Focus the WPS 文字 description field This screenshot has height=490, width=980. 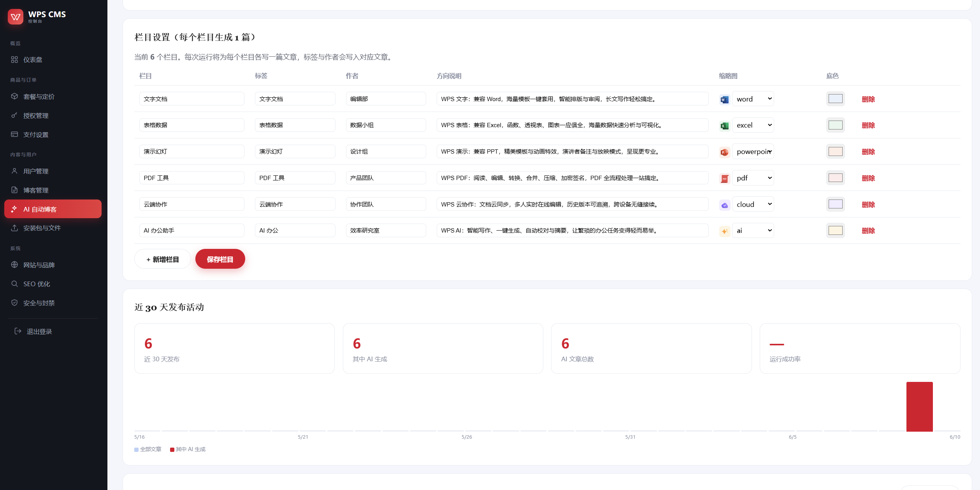(x=573, y=99)
